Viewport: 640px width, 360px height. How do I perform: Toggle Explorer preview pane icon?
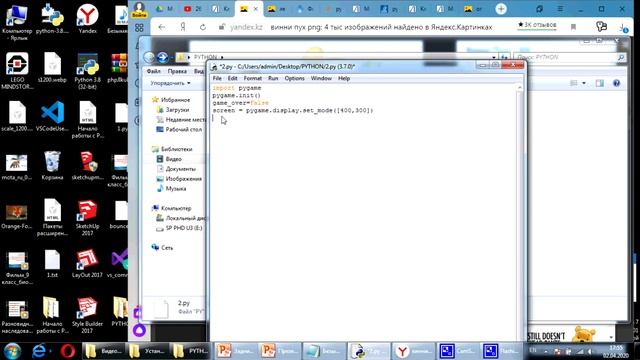click(599, 83)
